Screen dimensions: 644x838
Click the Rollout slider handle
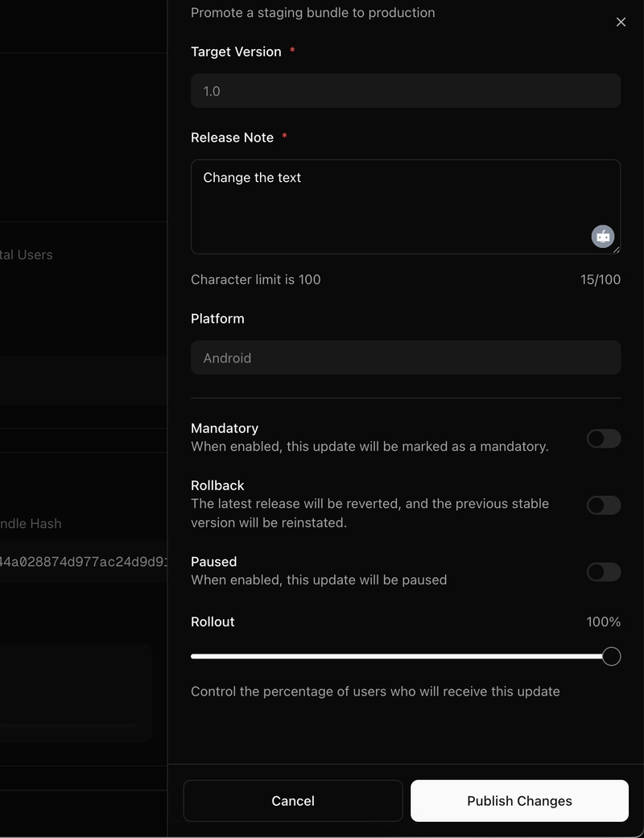point(611,657)
